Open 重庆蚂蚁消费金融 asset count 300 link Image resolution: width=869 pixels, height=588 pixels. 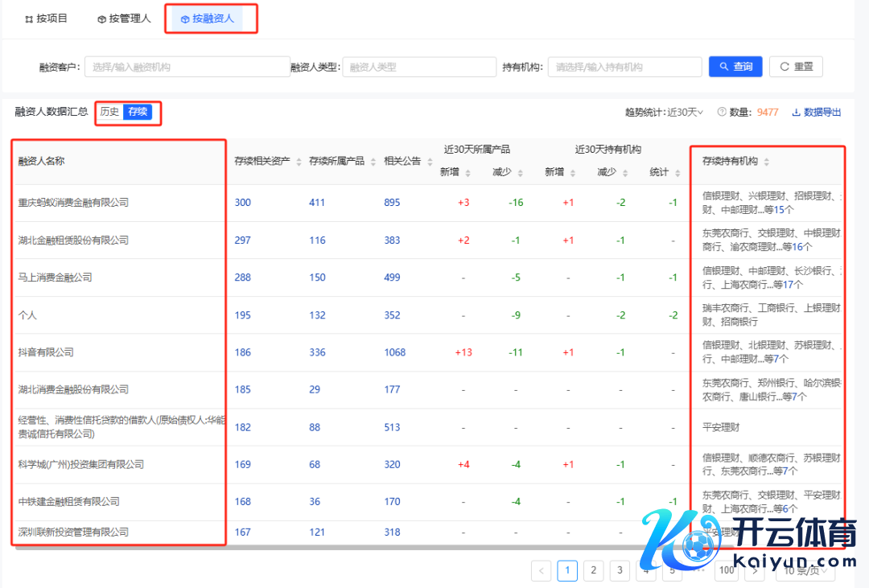242,203
